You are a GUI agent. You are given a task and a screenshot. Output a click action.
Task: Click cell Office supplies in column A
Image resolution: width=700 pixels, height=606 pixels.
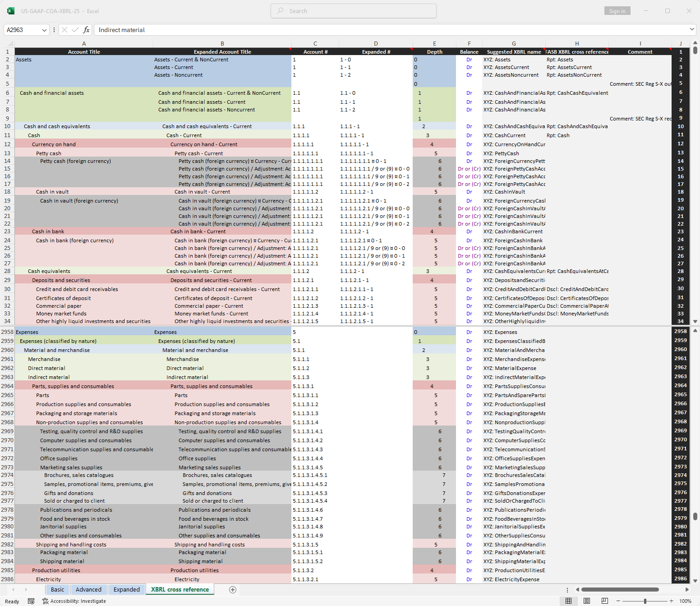(84, 458)
